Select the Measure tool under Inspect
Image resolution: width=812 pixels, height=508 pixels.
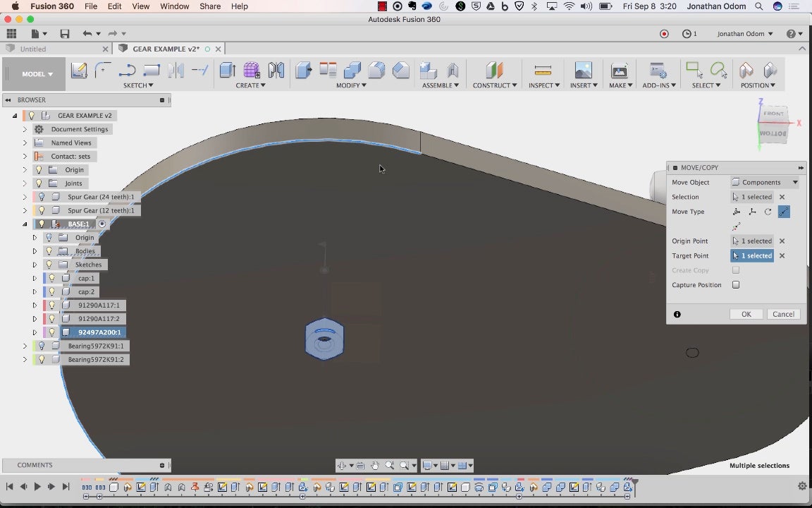point(543,70)
